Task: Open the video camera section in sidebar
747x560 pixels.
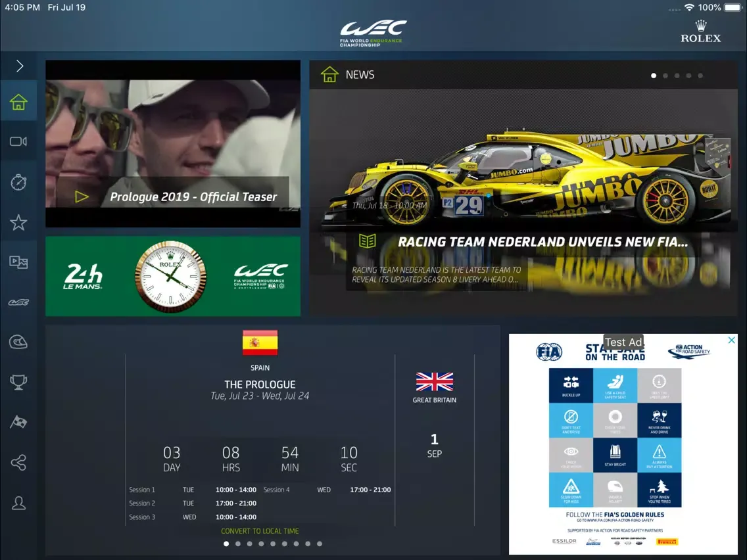Action: [x=18, y=141]
